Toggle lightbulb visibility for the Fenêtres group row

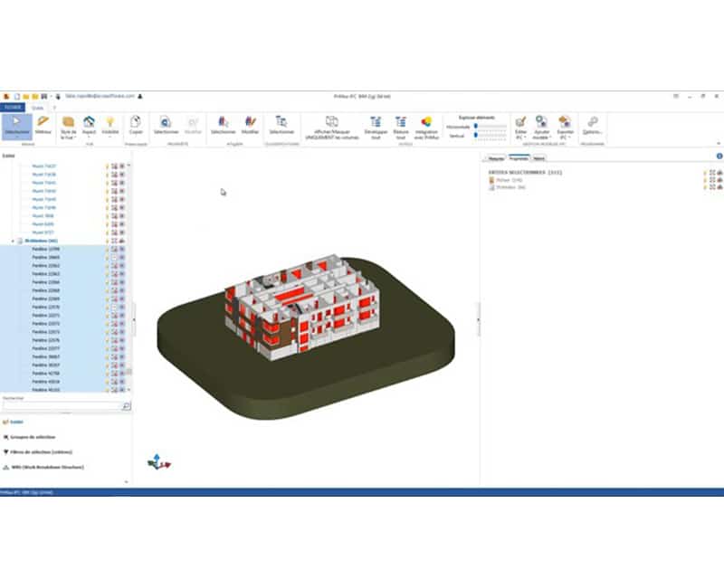[x=107, y=242]
